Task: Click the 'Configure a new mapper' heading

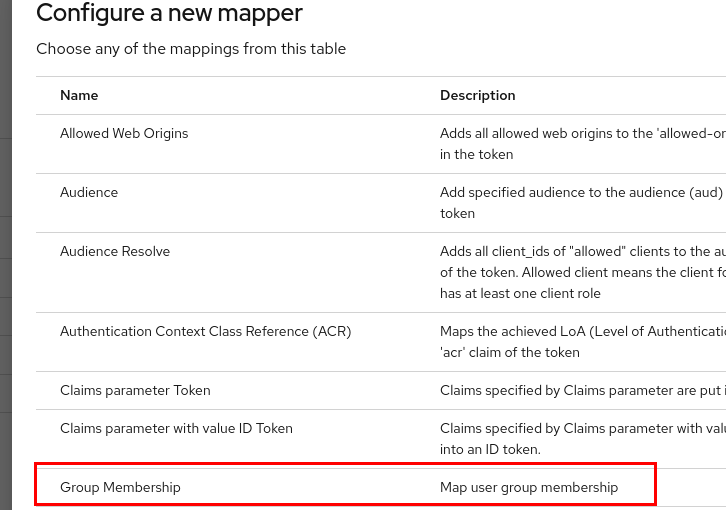Action: click(x=169, y=14)
